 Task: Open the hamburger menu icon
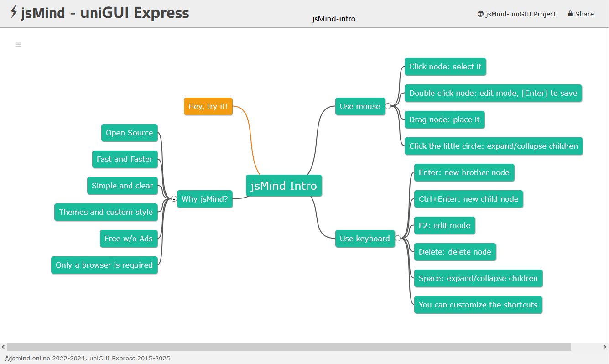tap(18, 45)
